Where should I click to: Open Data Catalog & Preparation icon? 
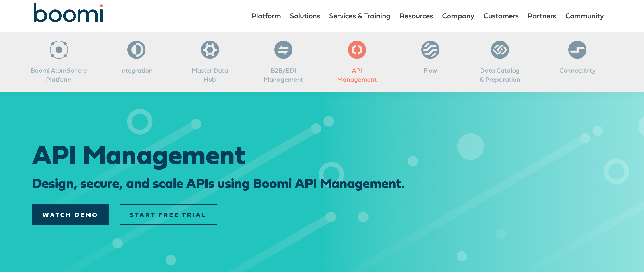point(500,50)
